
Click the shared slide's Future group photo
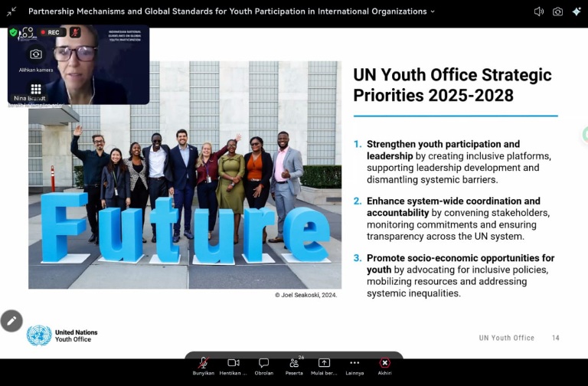pyautogui.click(x=185, y=175)
